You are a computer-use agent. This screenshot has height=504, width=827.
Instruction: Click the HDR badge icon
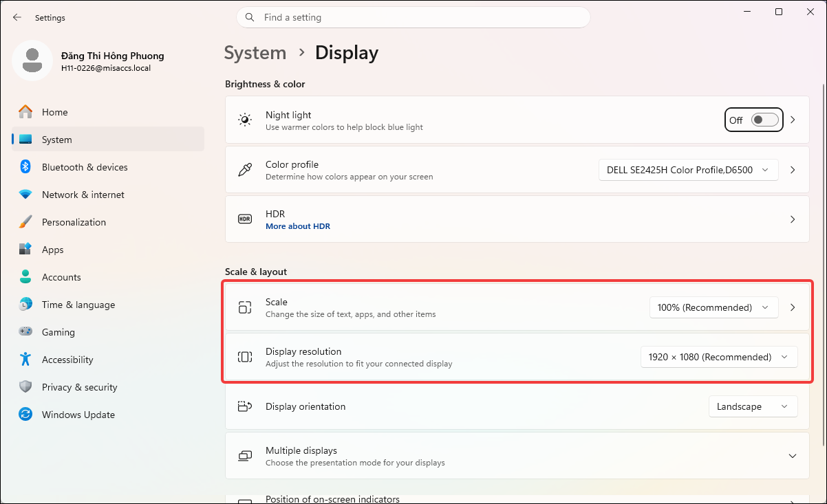tap(245, 219)
